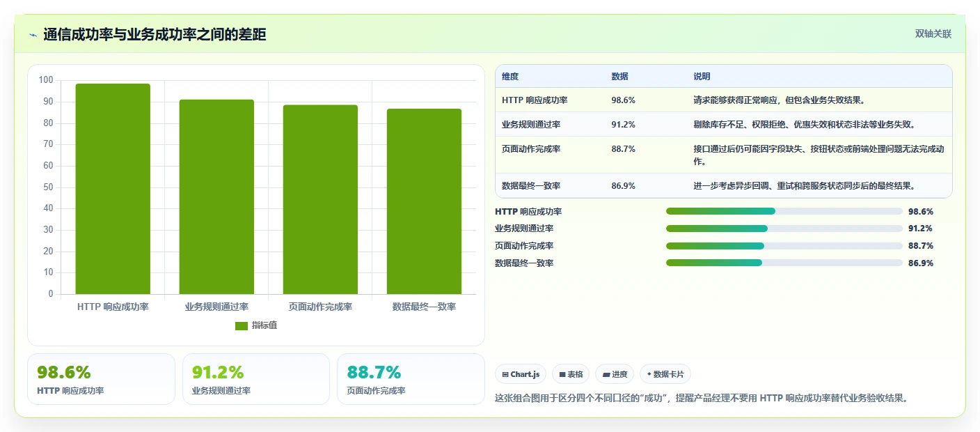Viewport: 980px width, 432px height.
Task: Click the HTTP 响应成功率 chart bar
Action: [113, 189]
